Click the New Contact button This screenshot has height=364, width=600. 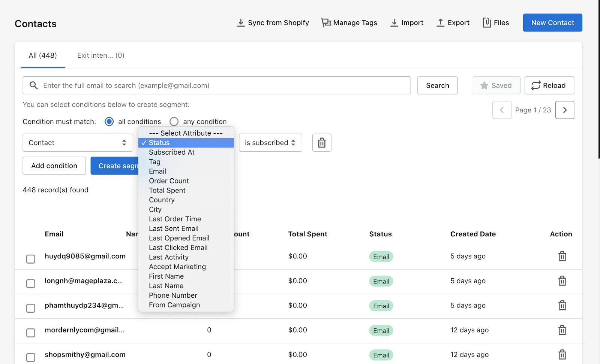click(552, 23)
